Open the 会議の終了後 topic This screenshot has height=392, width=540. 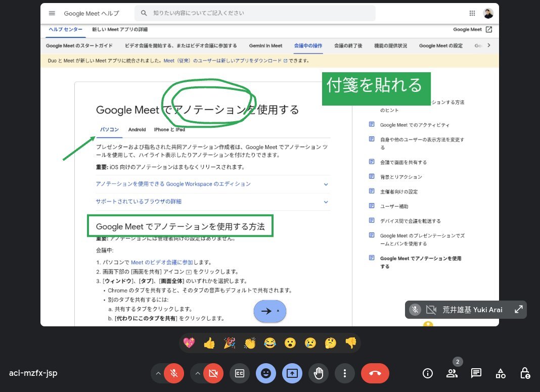click(348, 46)
